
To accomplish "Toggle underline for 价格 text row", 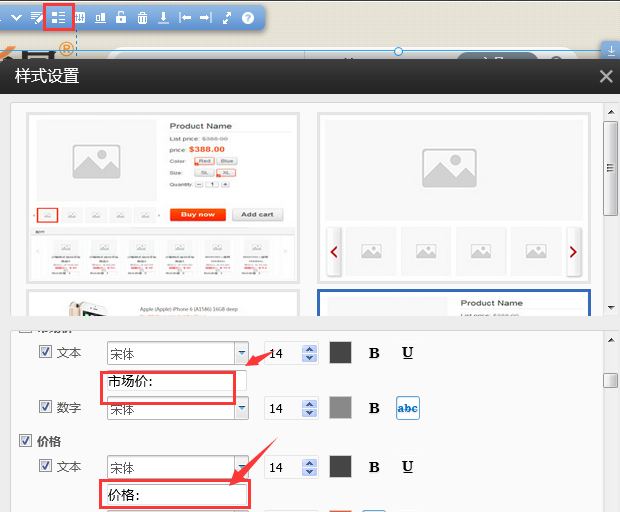I will tap(407, 467).
